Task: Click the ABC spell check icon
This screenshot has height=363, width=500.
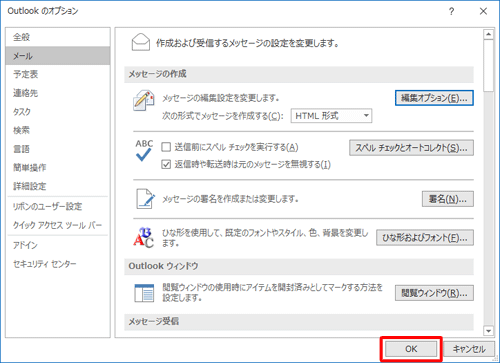Action: pos(144,150)
